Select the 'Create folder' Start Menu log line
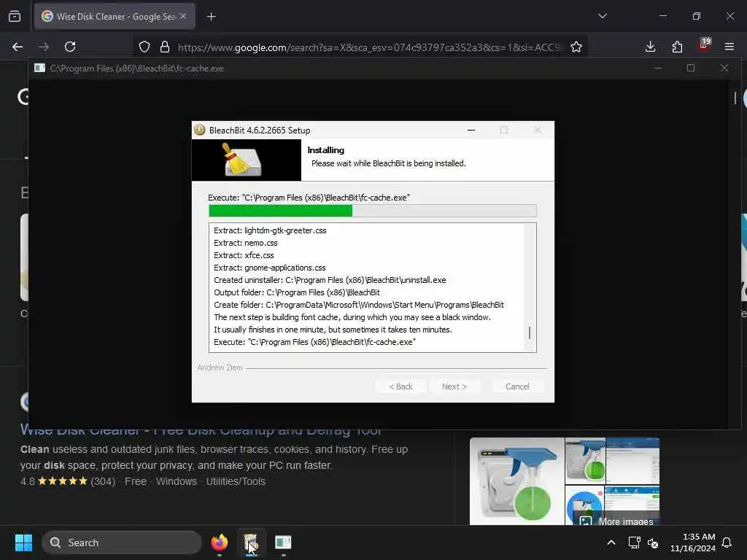 (359, 305)
